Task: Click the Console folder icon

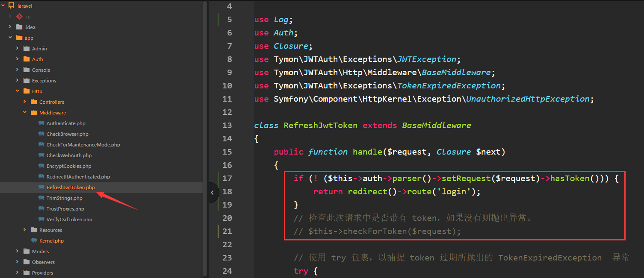Action: click(26, 70)
